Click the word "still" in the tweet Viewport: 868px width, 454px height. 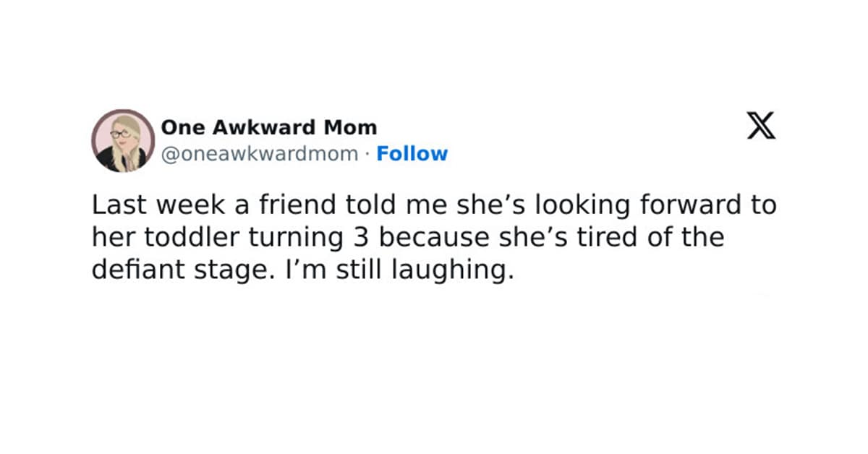(x=343, y=270)
